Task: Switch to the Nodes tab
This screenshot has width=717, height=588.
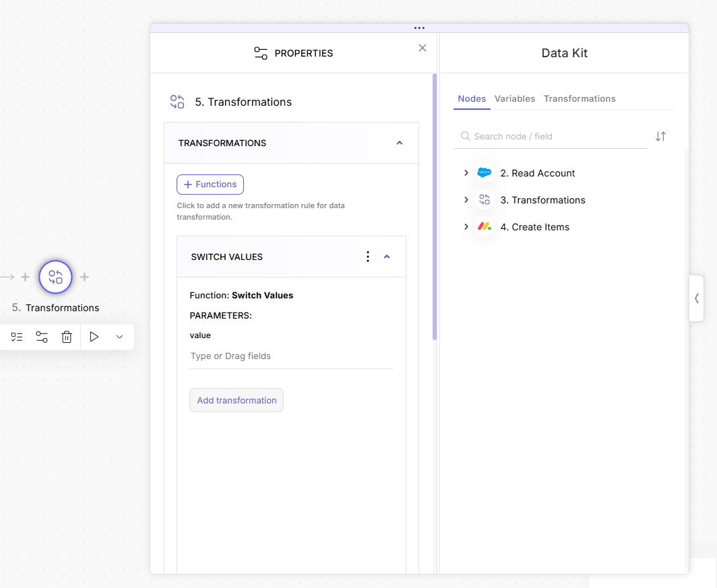Action: pos(472,99)
